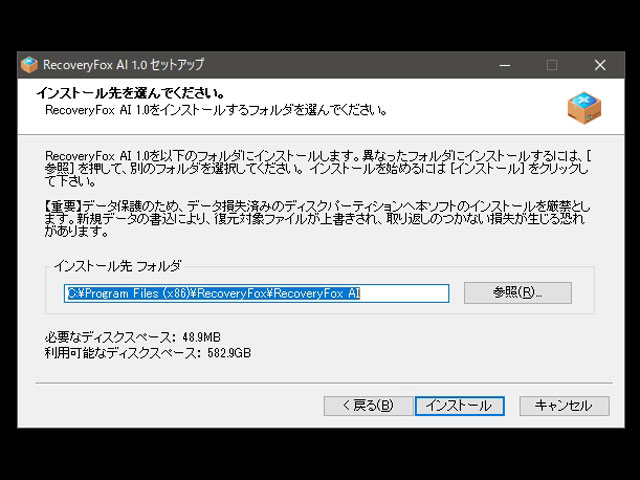This screenshot has height=480, width=640.
Task: Click the header subtitle about choosing install folder
Action: point(216,109)
